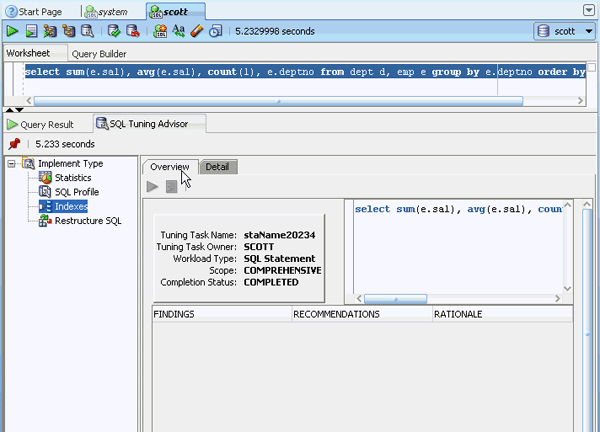The width and height of the screenshot is (600, 432).
Task: Switch to the system connection tab
Action: [x=111, y=10]
